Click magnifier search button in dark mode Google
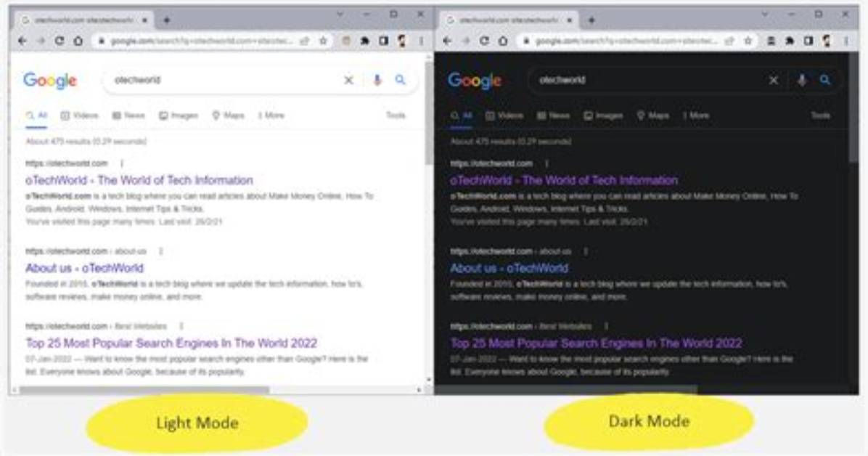Image resolution: width=868 pixels, height=456 pixels. click(x=825, y=81)
